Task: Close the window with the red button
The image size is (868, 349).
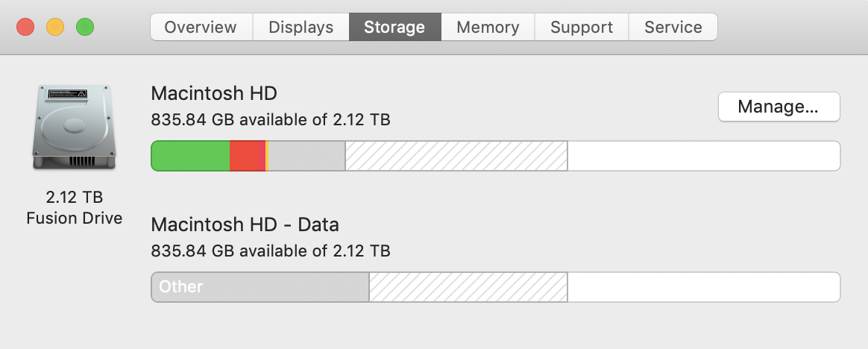Action: click(x=25, y=28)
